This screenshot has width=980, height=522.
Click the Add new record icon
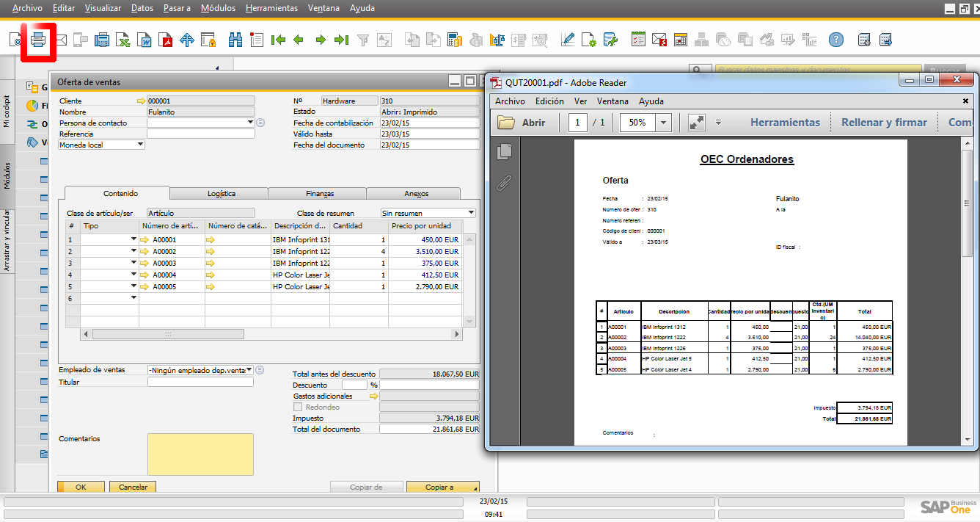tap(257, 40)
